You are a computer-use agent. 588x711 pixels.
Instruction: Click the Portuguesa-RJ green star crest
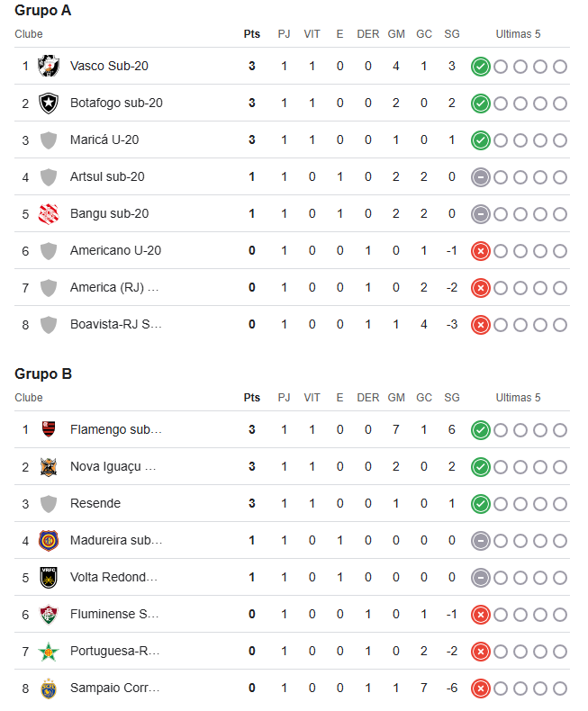[x=49, y=652]
